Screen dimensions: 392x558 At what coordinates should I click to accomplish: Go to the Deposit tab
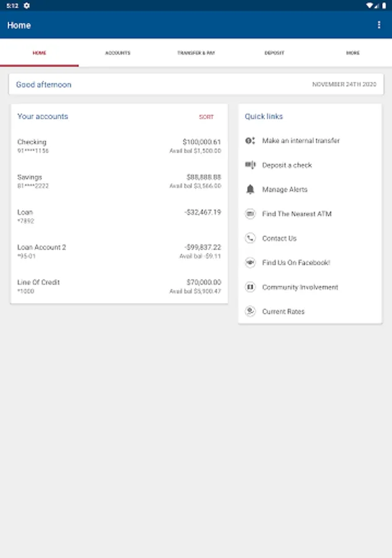point(274,53)
